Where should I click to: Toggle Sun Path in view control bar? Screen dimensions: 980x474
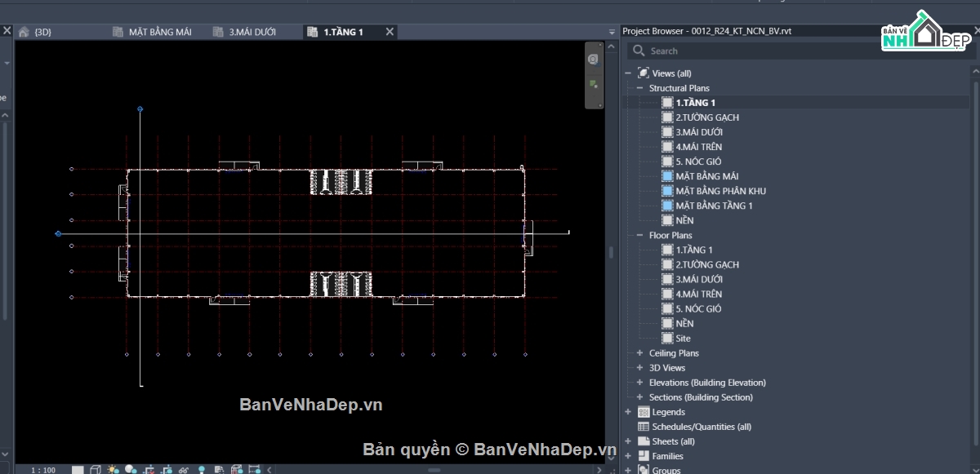pyautogui.click(x=113, y=470)
